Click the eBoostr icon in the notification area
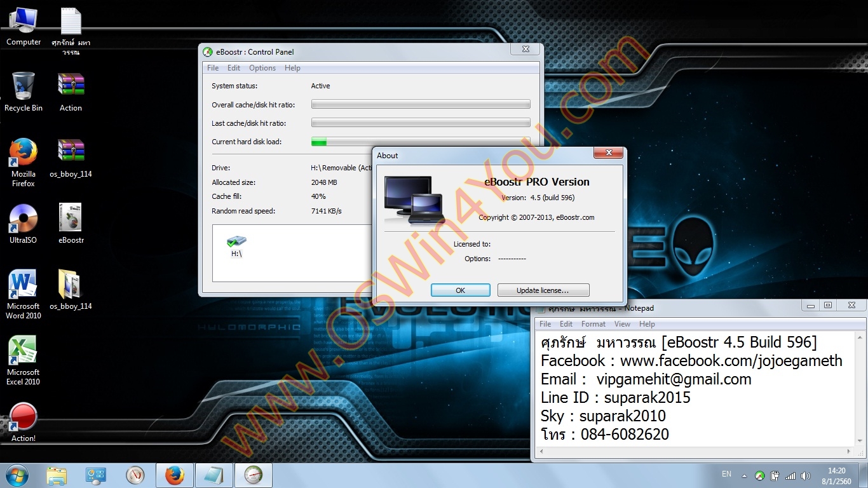Viewport: 868px width, 488px height. coord(759,475)
